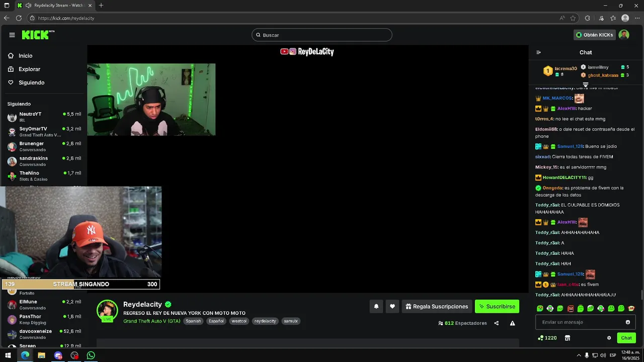This screenshot has height=362, width=644.
Task: Click the STREAM SINGANDO goal progress bar
Action: [81, 284]
